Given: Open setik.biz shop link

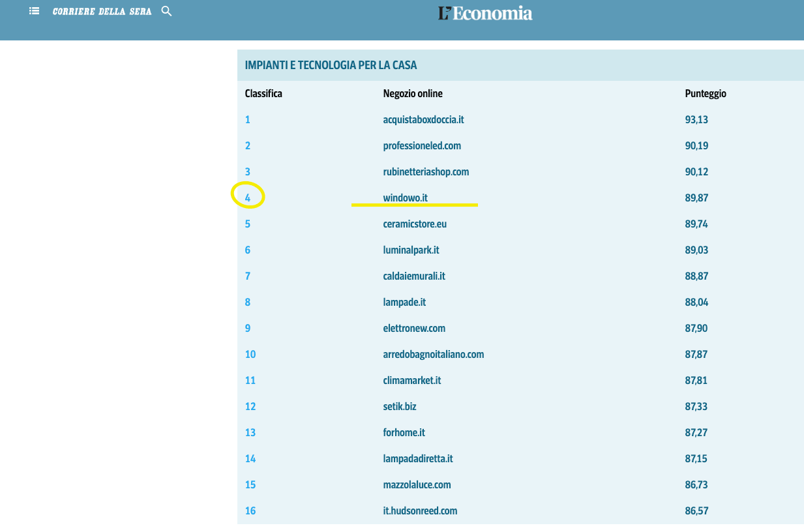Looking at the screenshot, I should [x=400, y=406].
